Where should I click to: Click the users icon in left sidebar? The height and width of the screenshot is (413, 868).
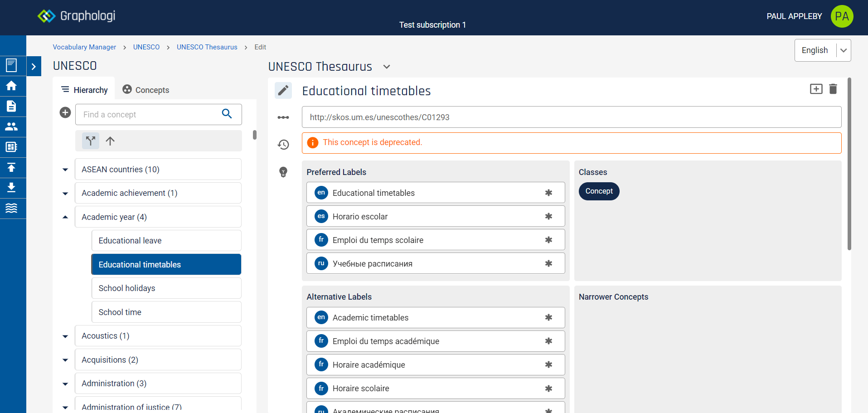pos(11,126)
